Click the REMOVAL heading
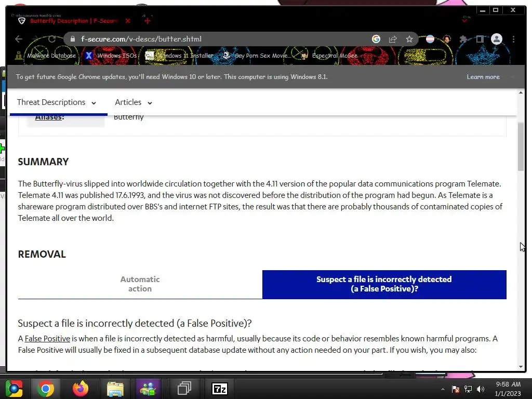 coord(42,255)
